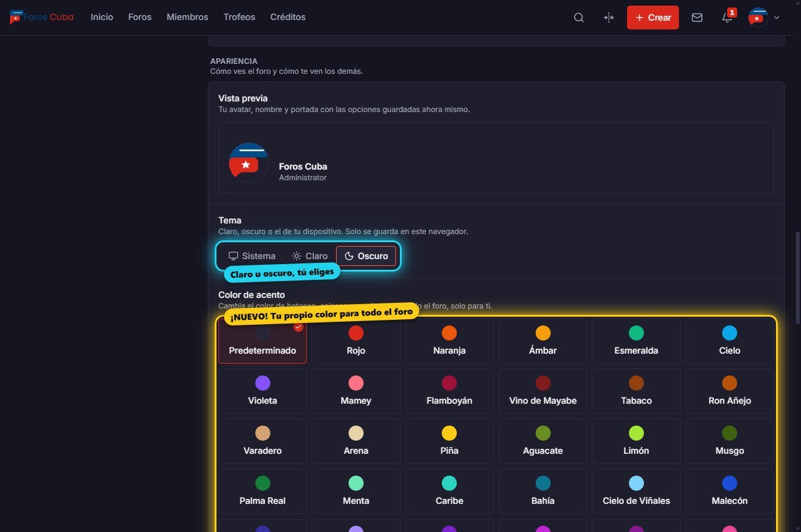Viewport: 801px width, 532px height.
Task: Choose the Vino de Mayabe color
Action: click(543, 391)
